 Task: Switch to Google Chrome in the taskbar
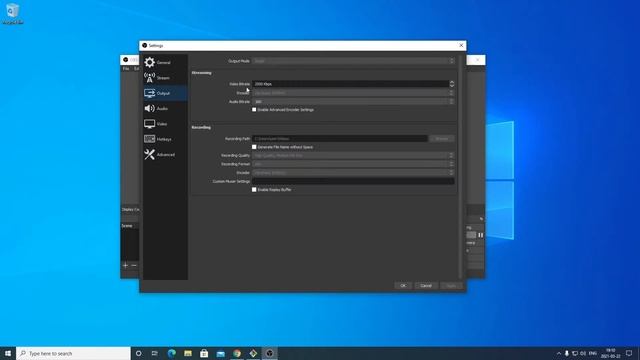tap(237, 353)
